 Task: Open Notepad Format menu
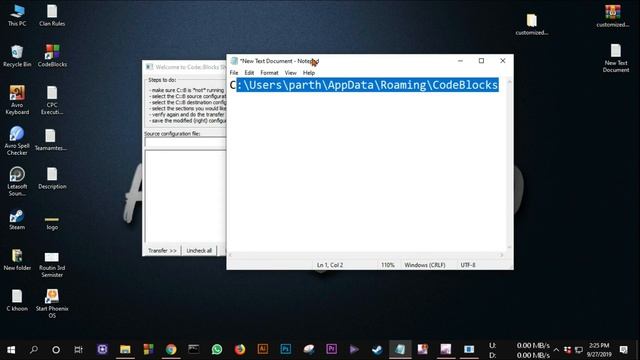tap(269, 73)
